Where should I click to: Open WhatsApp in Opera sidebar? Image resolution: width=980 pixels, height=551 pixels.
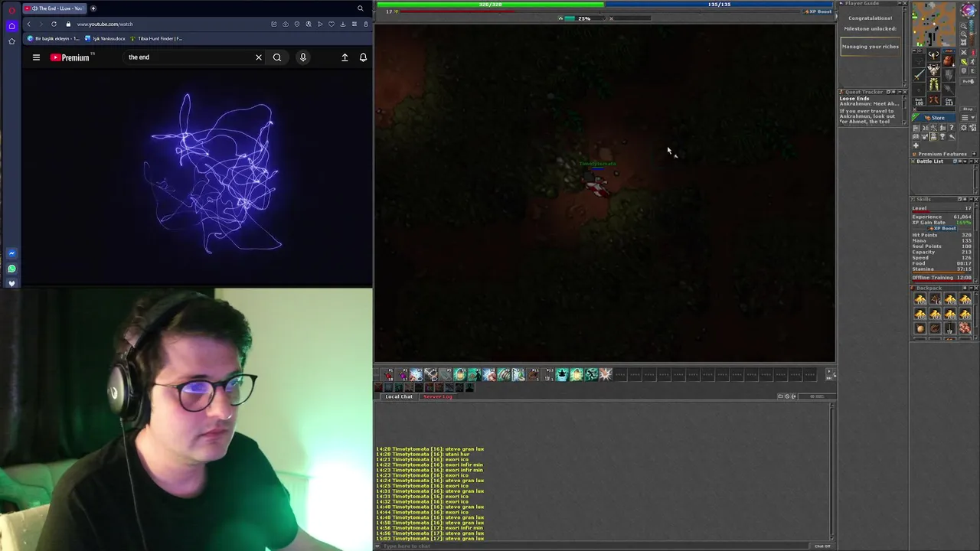[x=11, y=269]
